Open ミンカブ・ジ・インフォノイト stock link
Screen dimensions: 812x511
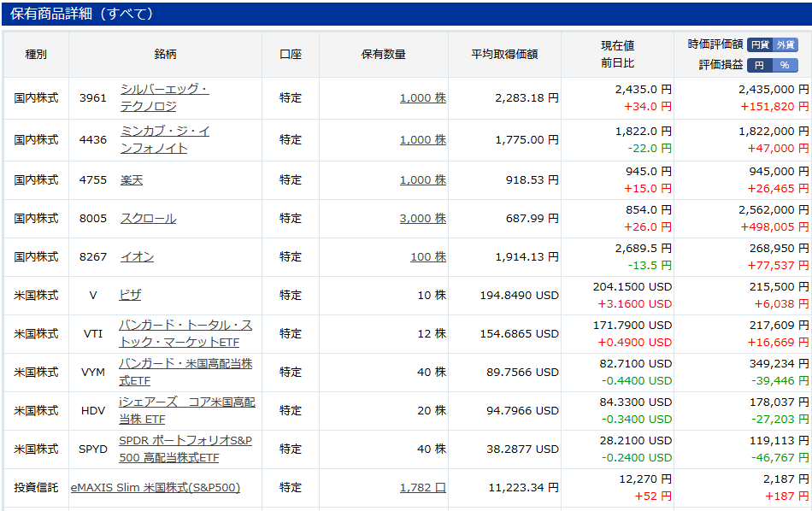[x=165, y=139]
